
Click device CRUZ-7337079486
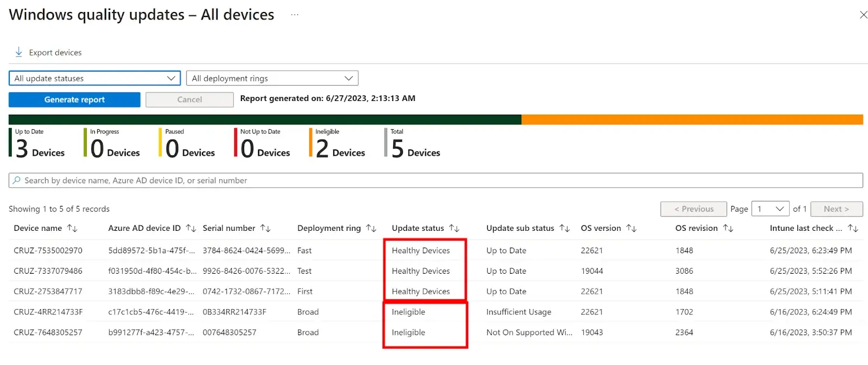[48, 271]
